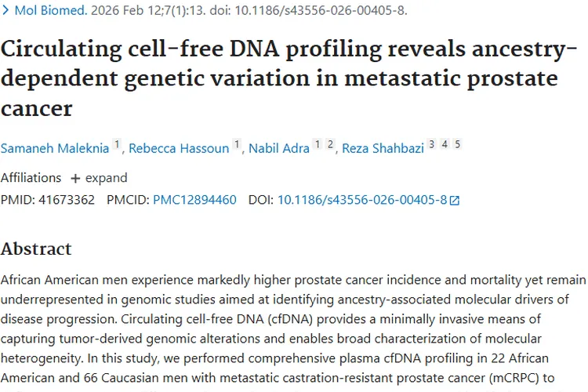
Task: Click affiliation superscript 1 after Rebecca Hassoun
Action: click(x=237, y=144)
